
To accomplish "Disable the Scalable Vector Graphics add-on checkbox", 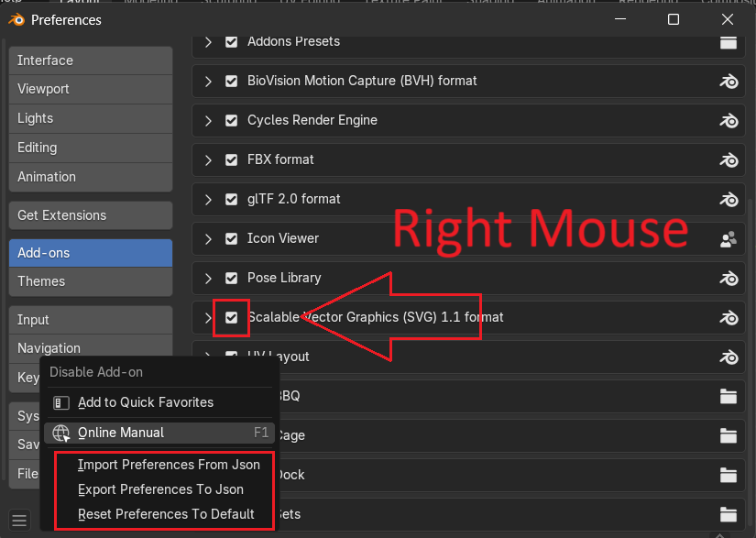I will click(232, 317).
